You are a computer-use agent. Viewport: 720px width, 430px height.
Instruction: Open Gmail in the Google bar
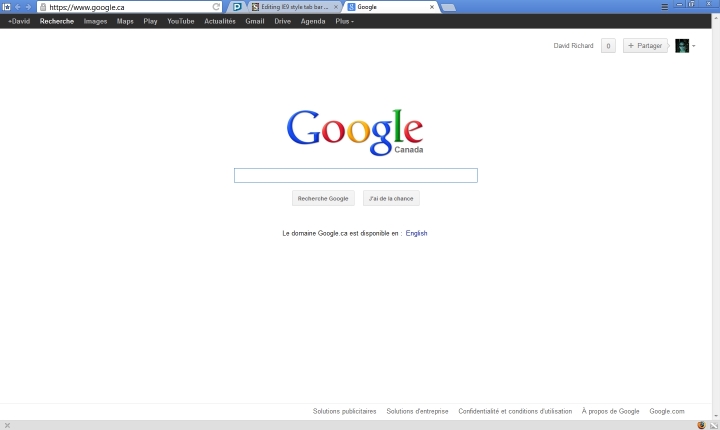tap(254, 21)
